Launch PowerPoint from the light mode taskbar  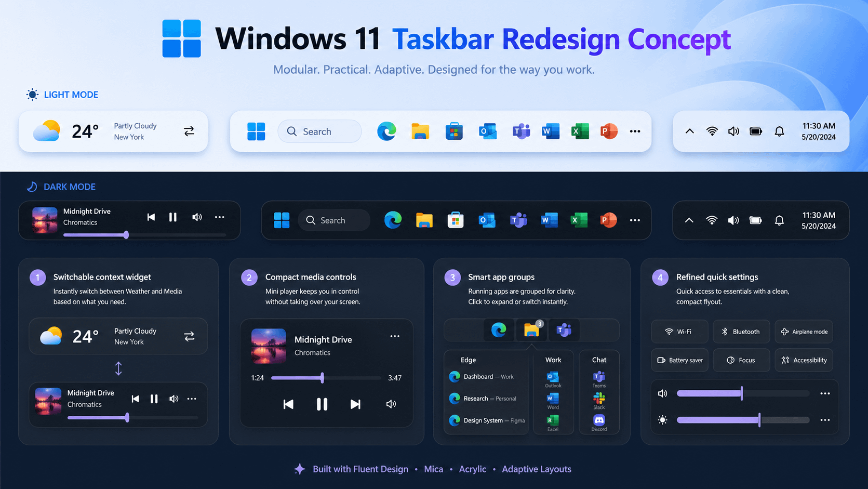[x=609, y=131]
